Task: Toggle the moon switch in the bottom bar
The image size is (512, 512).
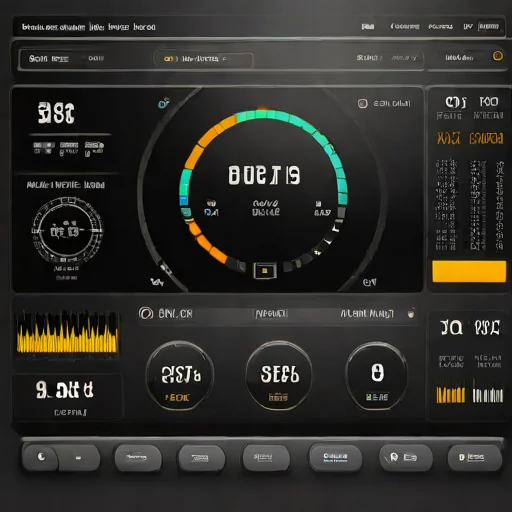Action: pos(61,457)
